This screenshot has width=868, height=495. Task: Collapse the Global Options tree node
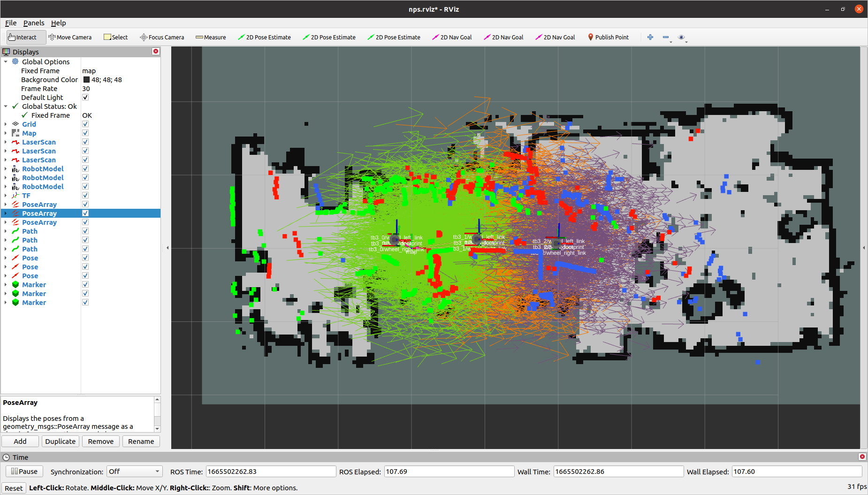(6, 62)
